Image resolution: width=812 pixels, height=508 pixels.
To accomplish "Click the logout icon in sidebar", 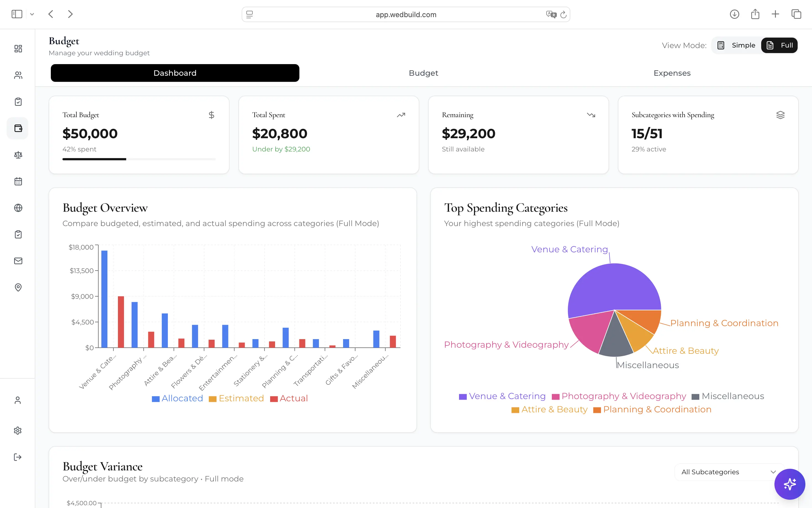I will point(18,457).
